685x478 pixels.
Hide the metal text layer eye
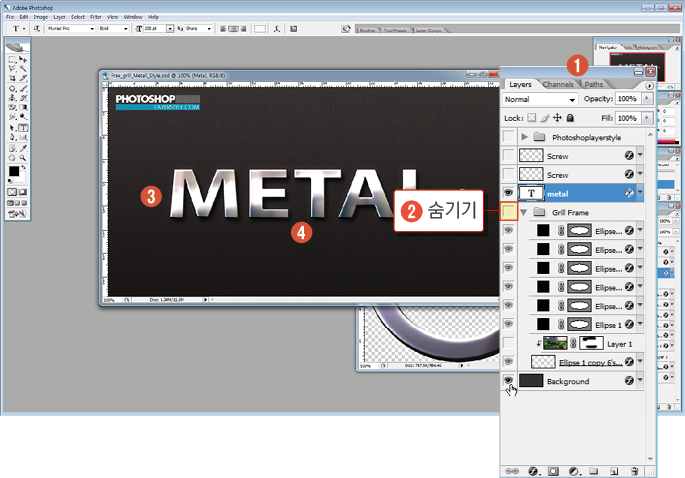tap(509, 193)
